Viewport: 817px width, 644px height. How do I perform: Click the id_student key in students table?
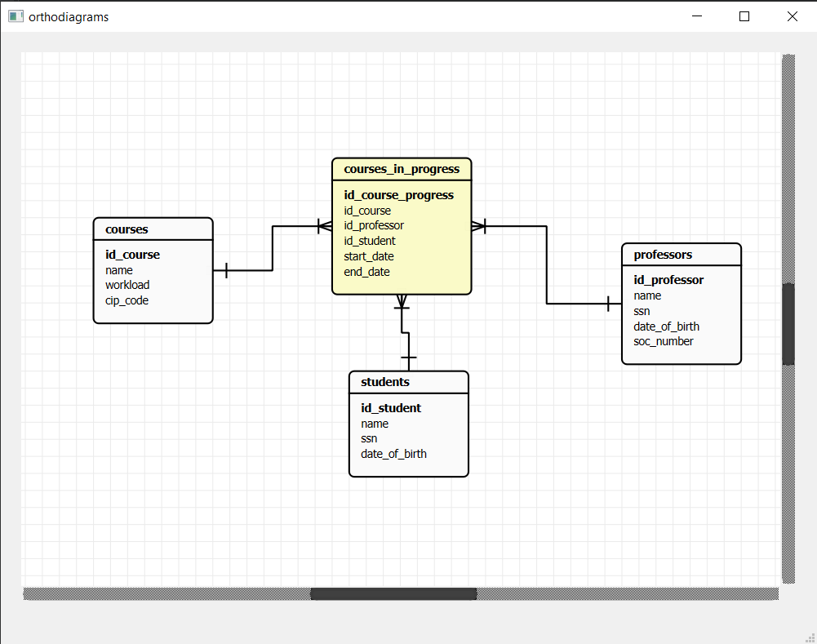(391, 408)
